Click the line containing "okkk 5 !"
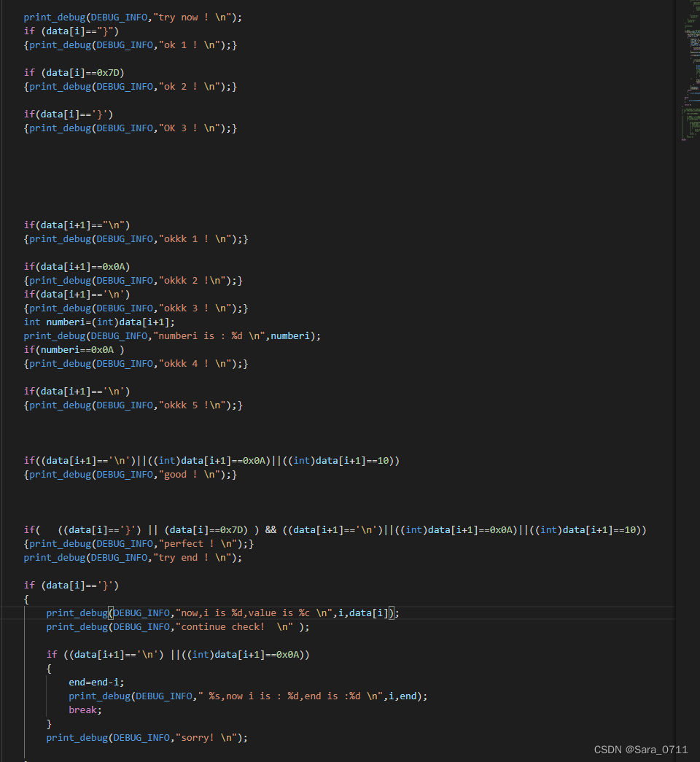Screen dimensions: 700x762 click(133, 405)
